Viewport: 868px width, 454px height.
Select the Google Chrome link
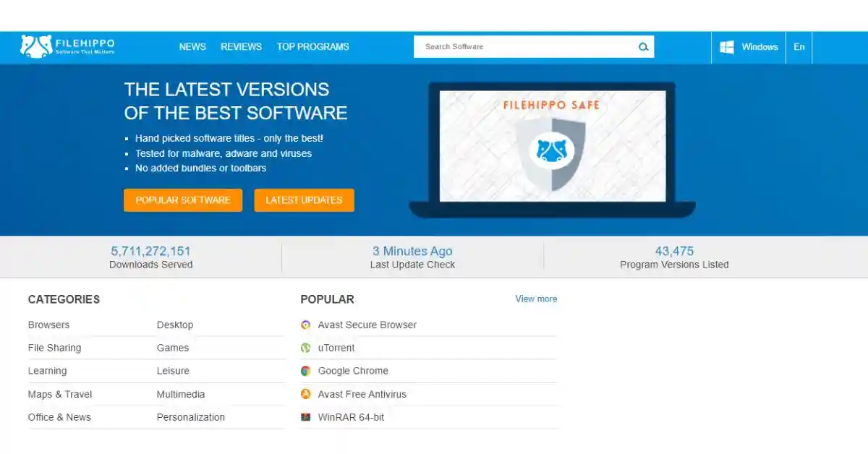tap(353, 371)
